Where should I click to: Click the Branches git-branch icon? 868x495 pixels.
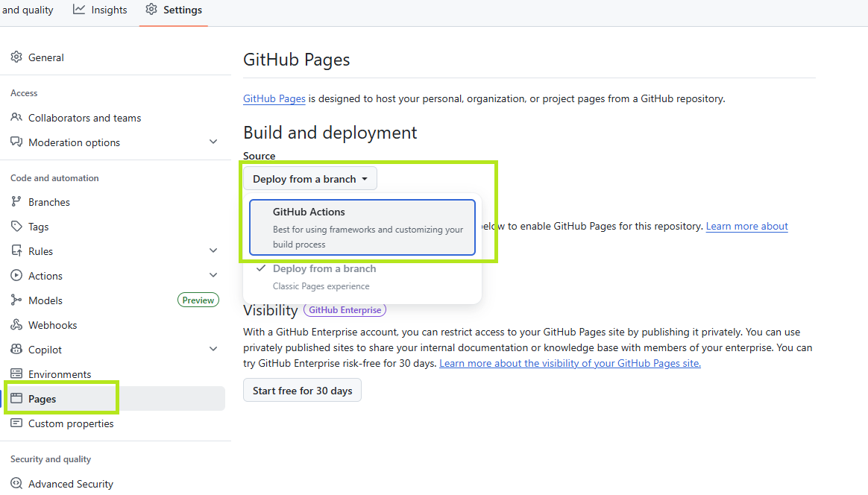[16, 201]
